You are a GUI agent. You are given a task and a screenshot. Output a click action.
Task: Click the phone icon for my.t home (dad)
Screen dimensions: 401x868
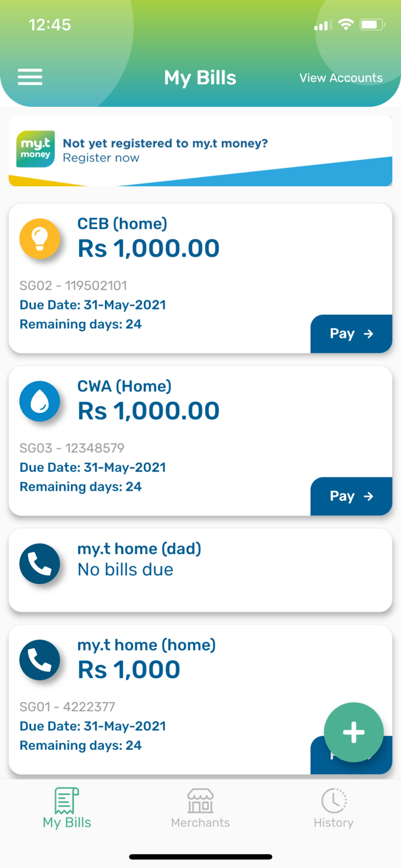point(40,562)
